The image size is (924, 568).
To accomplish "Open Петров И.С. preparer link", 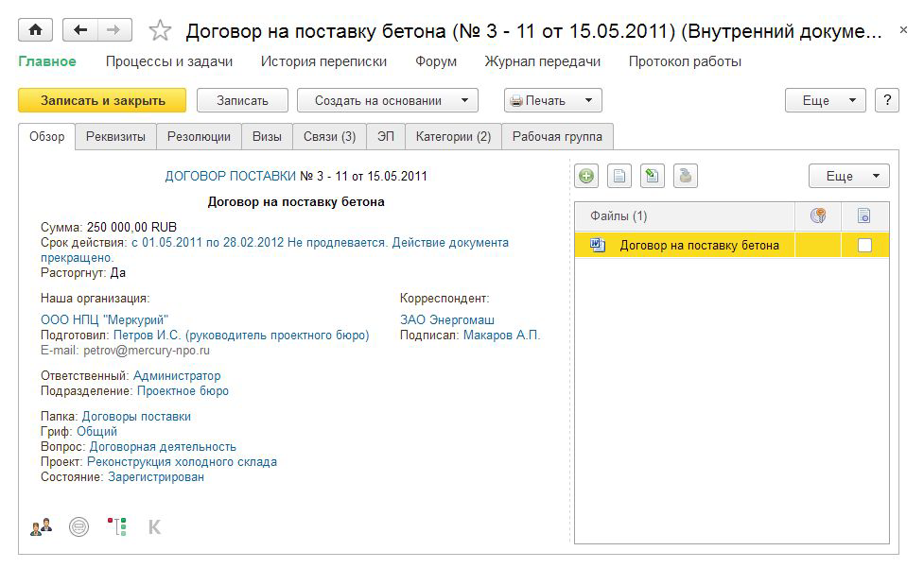I will tap(241, 335).
